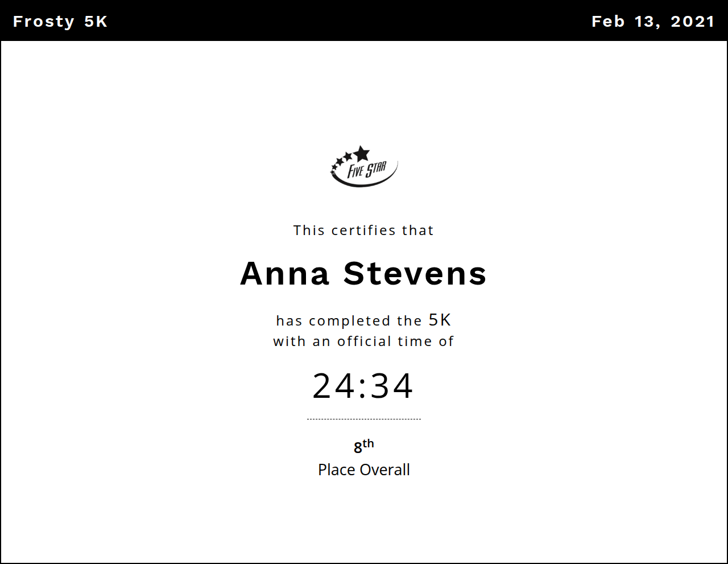Viewport: 728px width, 564px height.
Task: Click the number 8 placement rank
Action: coord(358,448)
